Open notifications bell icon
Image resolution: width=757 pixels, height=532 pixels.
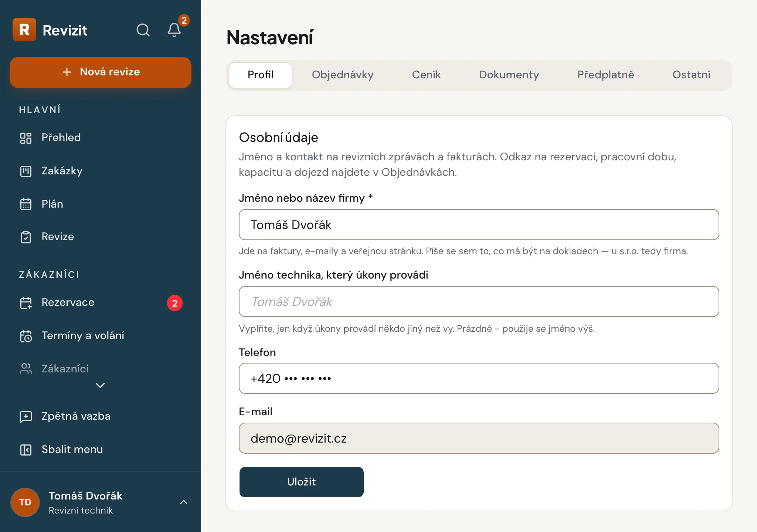(174, 30)
